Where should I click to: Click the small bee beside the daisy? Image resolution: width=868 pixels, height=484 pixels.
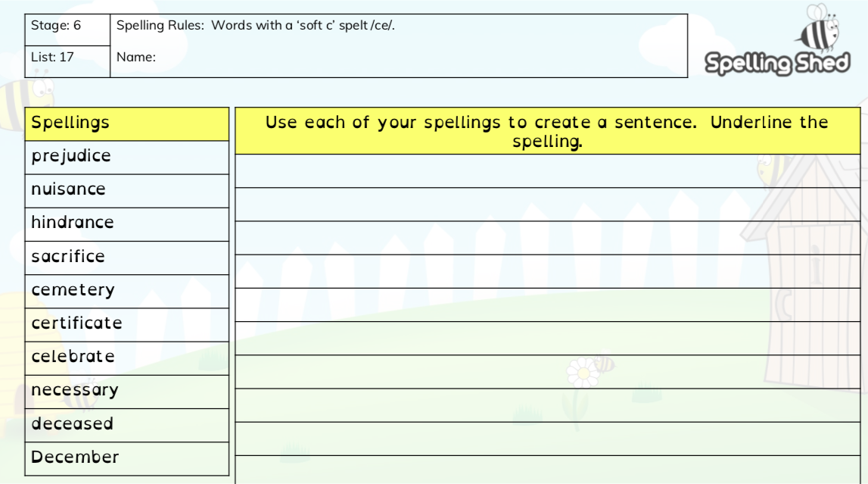coord(604,364)
